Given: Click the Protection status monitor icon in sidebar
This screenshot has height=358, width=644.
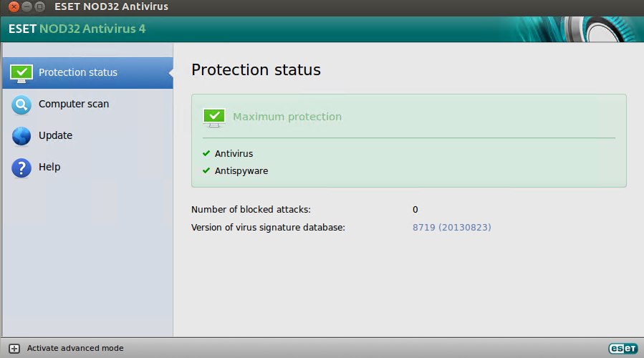Looking at the screenshot, I should [21, 74].
